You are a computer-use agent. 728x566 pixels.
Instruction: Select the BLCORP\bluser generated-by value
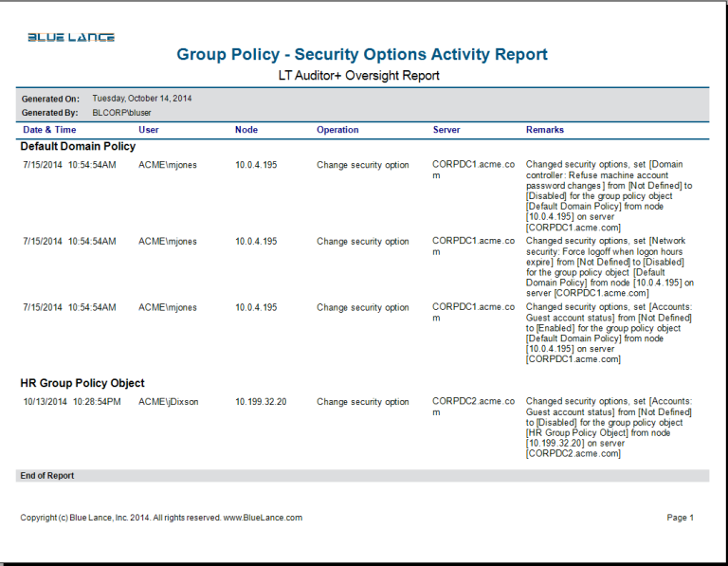tap(124, 113)
